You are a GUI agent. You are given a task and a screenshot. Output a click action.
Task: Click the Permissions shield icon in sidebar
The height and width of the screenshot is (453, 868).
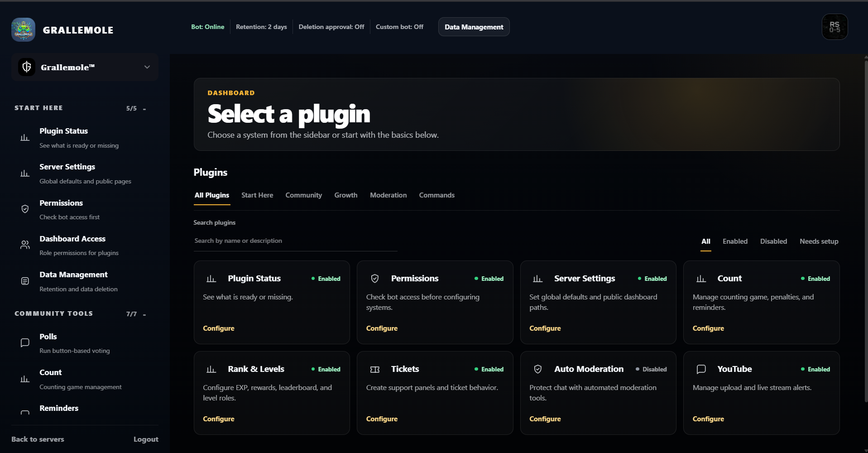[x=25, y=209]
